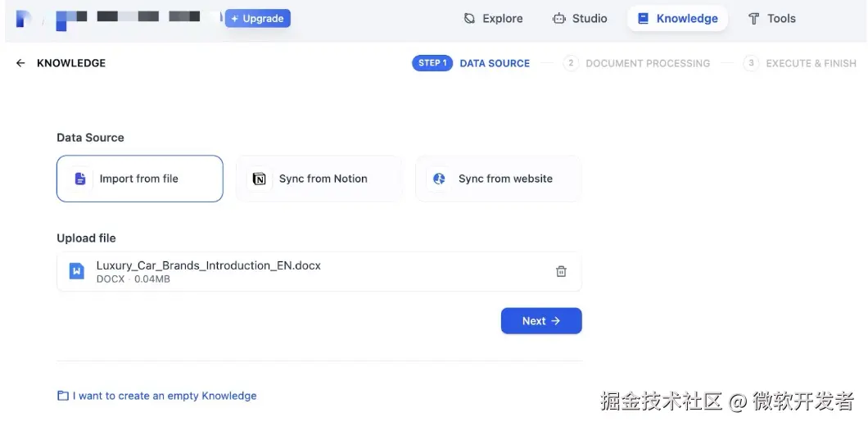Click the 'Data Source' heading
Image resolution: width=868 pixels, height=426 pixels.
[x=90, y=138]
